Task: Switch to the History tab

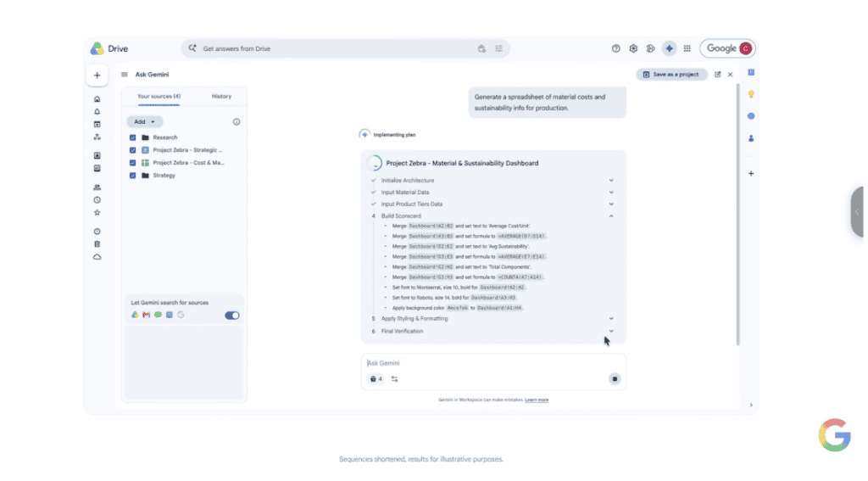Action: coord(221,97)
